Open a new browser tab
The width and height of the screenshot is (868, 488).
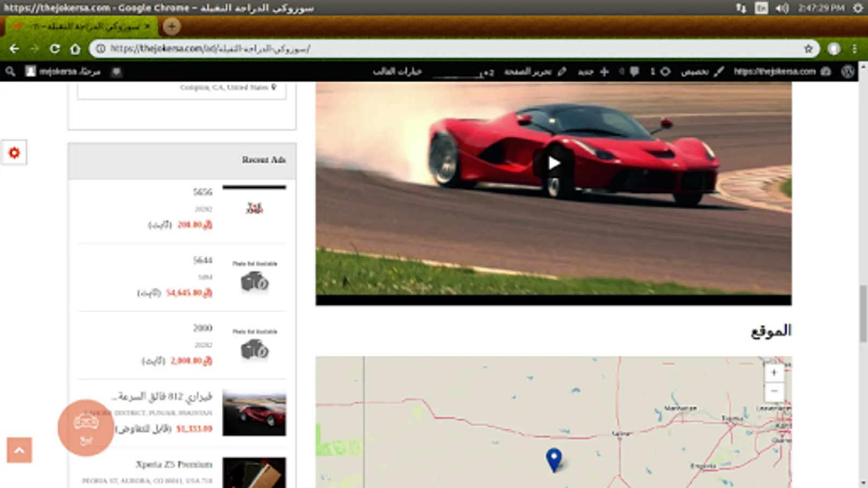tap(171, 26)
